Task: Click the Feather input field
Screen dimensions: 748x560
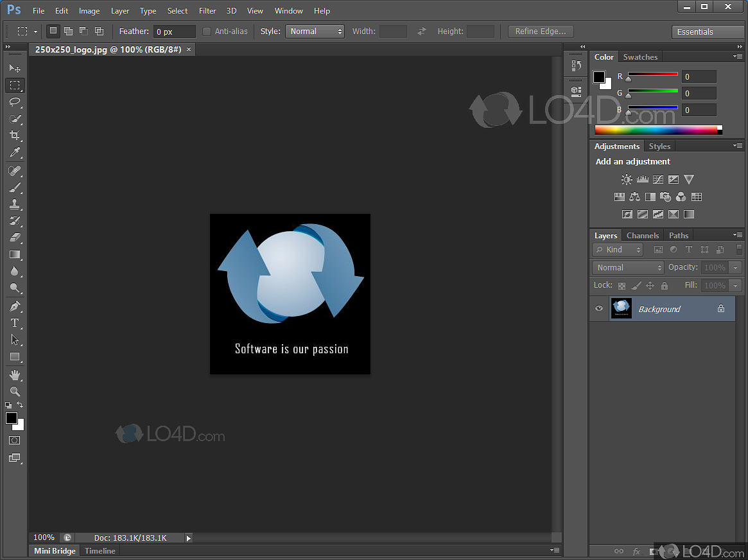Action: (174, 31)
